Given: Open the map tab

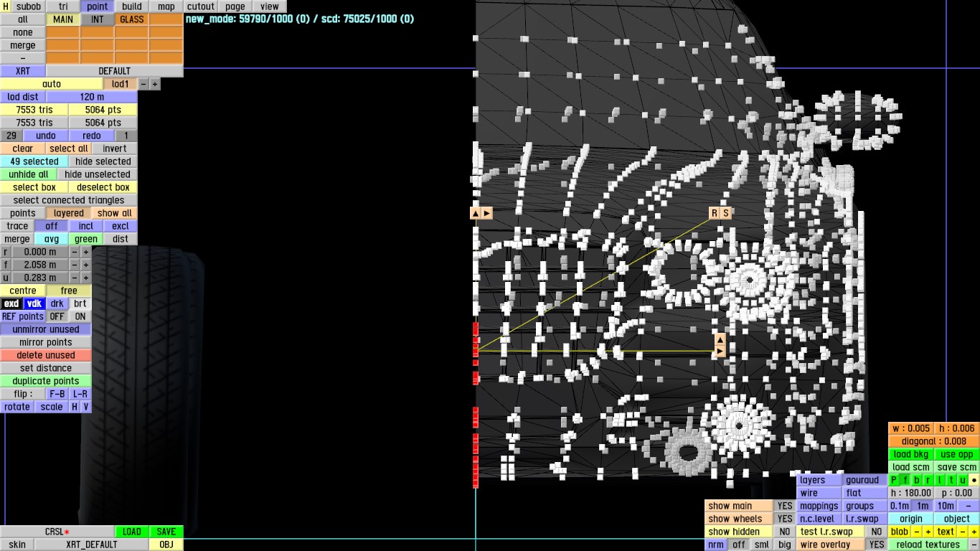Looking at the screenshot, I should click(x=166, y=6).
